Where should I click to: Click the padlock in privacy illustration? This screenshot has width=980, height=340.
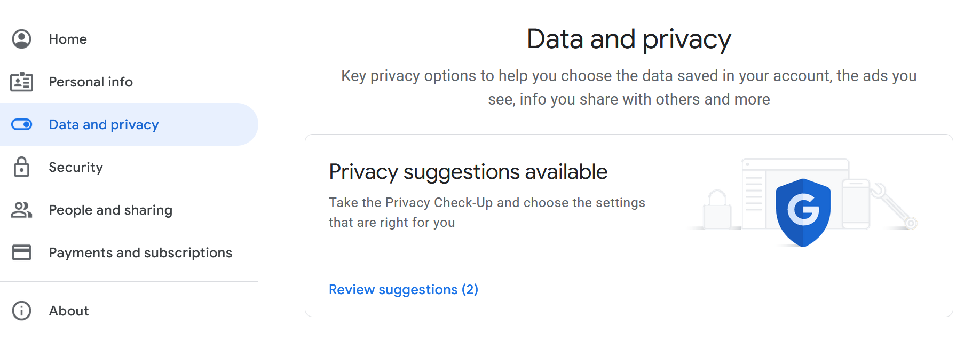point(717,210)
